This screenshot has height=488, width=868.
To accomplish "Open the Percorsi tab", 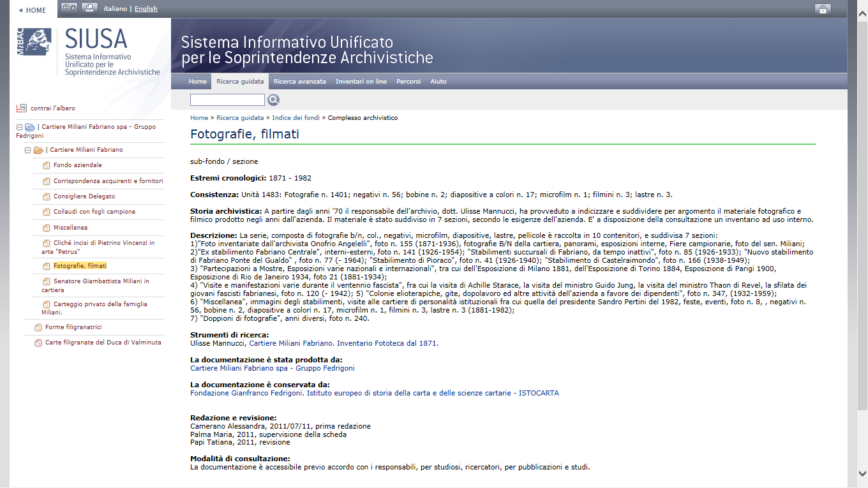I will 408,82.
